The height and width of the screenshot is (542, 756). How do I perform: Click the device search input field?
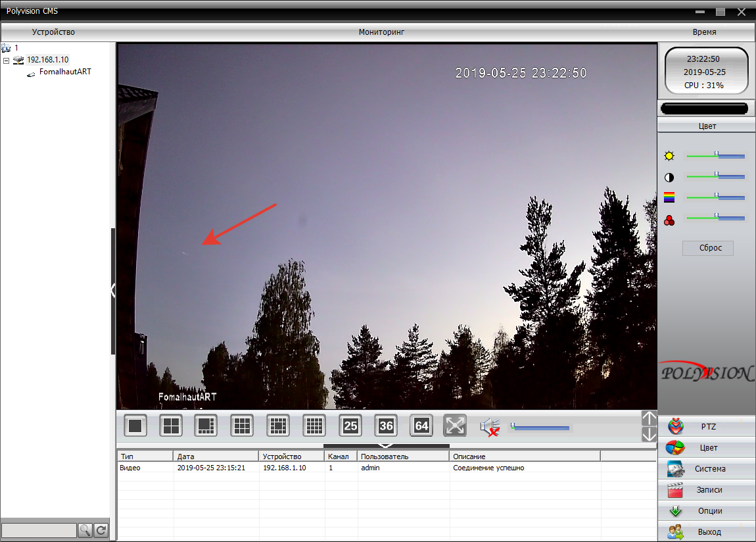point(39,530)
